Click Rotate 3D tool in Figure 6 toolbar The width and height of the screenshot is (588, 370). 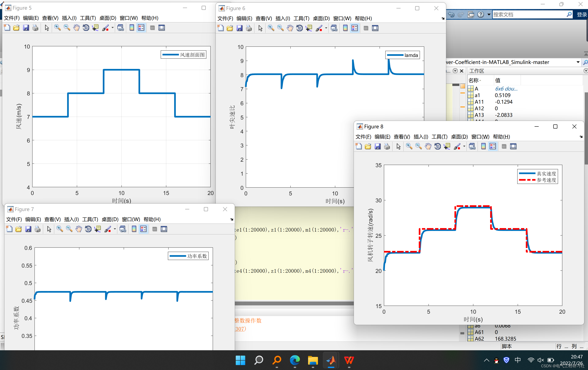299,28
